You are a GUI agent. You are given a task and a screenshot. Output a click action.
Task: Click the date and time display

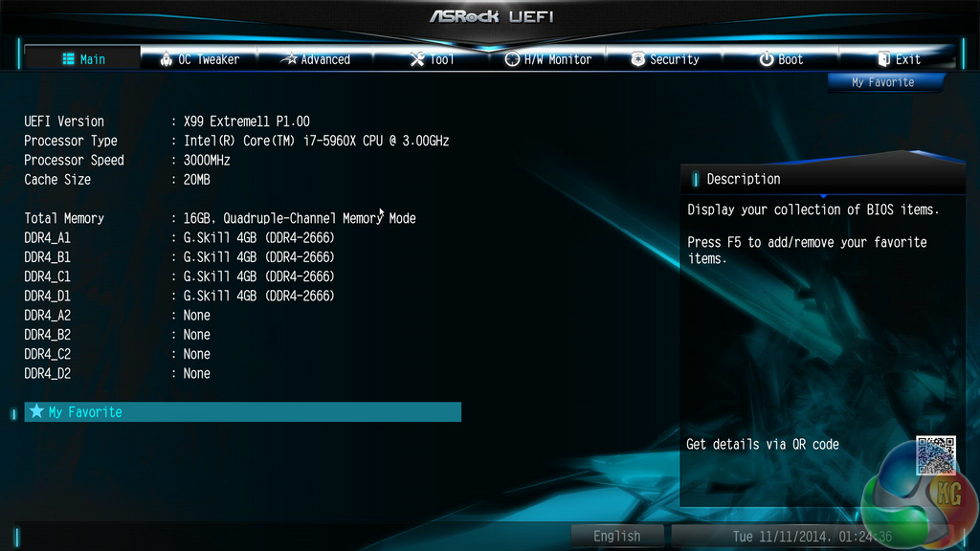812,536
